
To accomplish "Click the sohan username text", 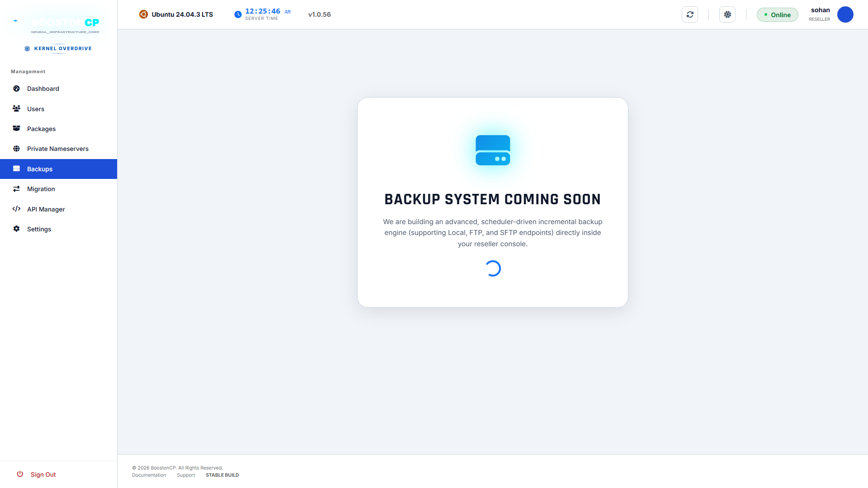I will (821, 10).
